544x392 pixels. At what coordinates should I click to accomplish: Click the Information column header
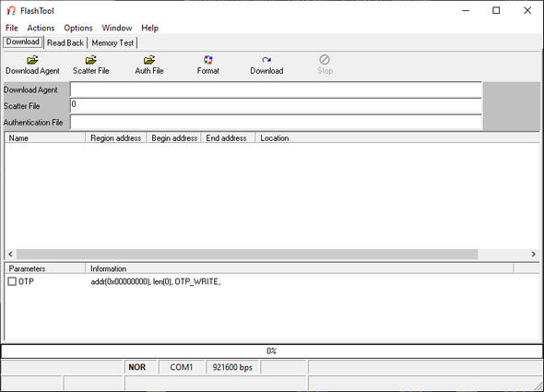click(x=300, y=268)
